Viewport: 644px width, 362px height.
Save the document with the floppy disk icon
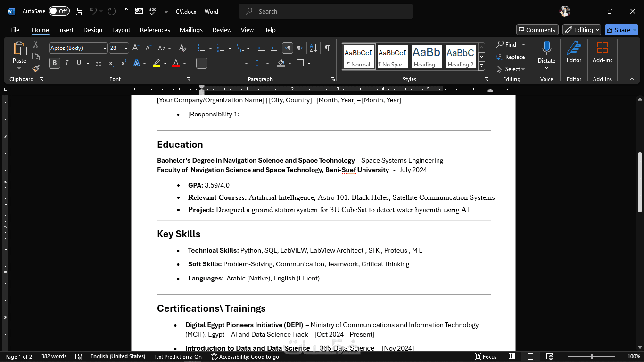tap(80, 11)
